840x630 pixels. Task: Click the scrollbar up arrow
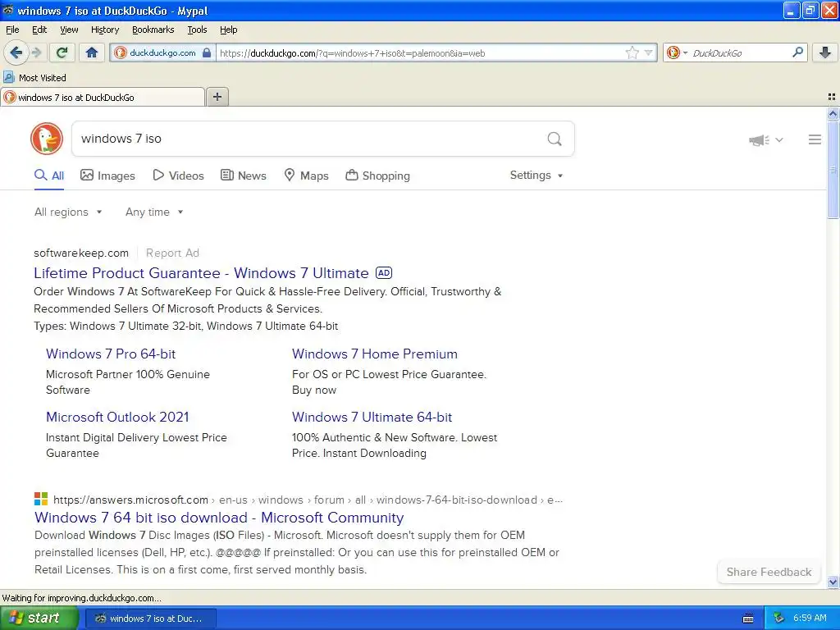point(833,113)
